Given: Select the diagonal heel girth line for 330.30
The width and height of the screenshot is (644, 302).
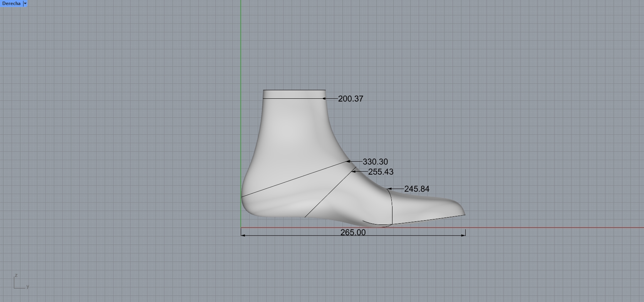Looking at the screenshot, I should pos(293,180).
